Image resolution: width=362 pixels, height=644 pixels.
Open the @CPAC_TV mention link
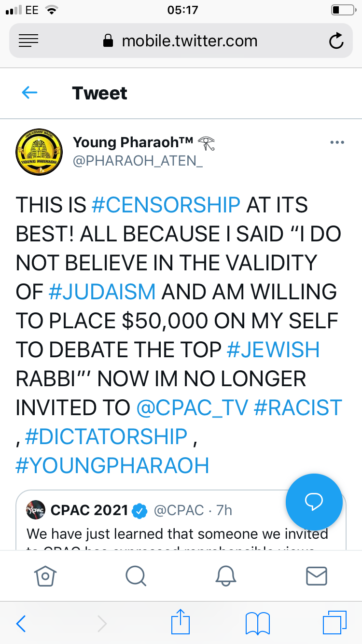(x=192, y=408)
